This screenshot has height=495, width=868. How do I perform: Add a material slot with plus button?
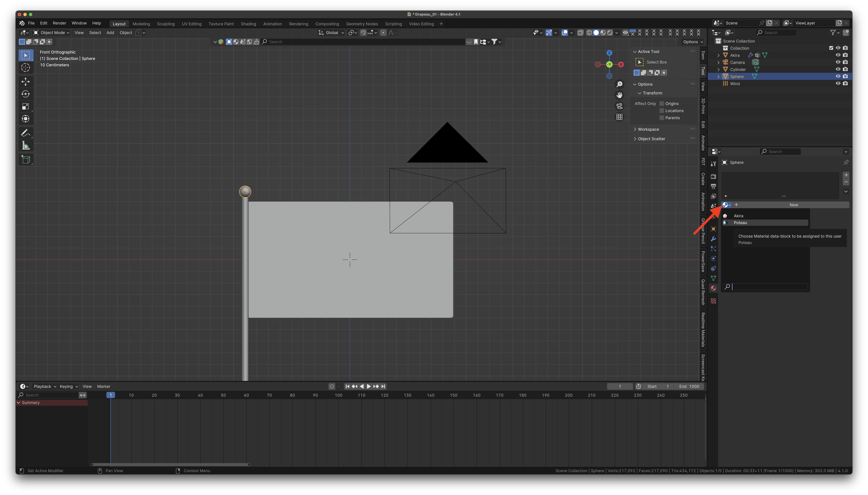846,175
